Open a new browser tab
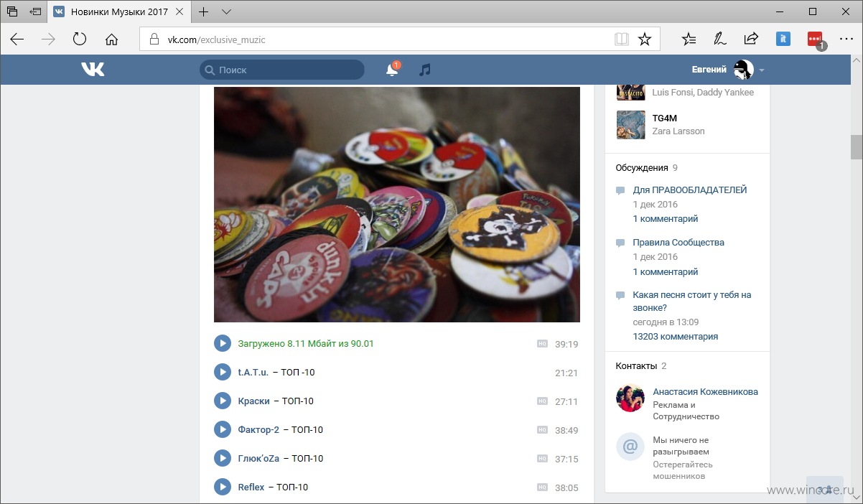Viewport: 863px width, 504px height. pyautogui.click(x=204, y=11)
